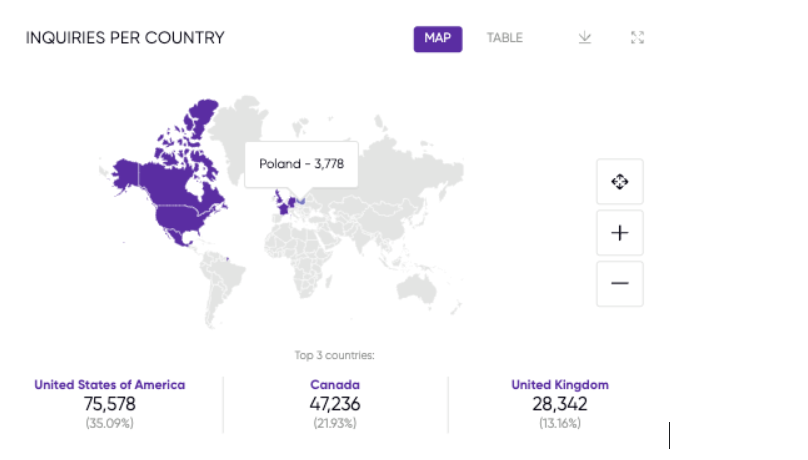The height and width of the screenshot is (460, 808).
Task: Switch to the TABLE view tab
Action: [x=504, y=38]
